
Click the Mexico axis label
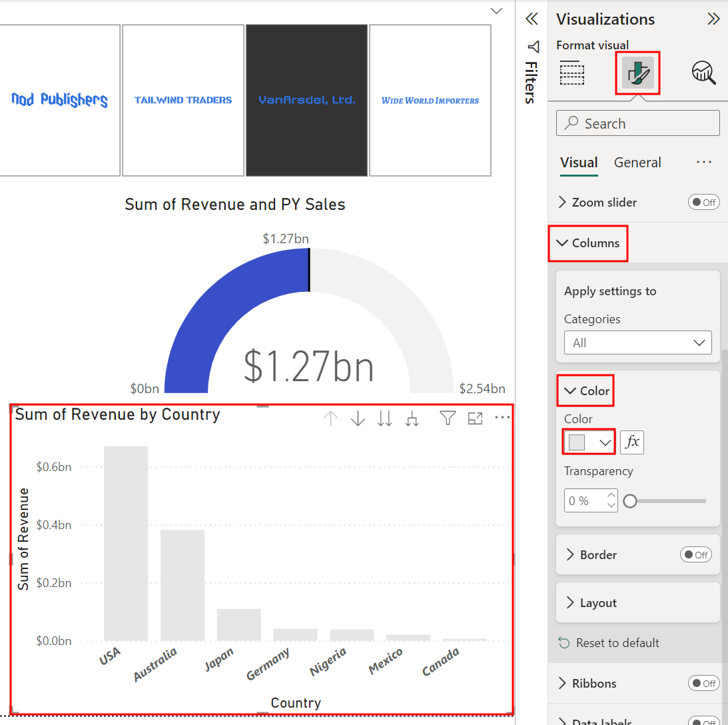click(x=386, y=661)
